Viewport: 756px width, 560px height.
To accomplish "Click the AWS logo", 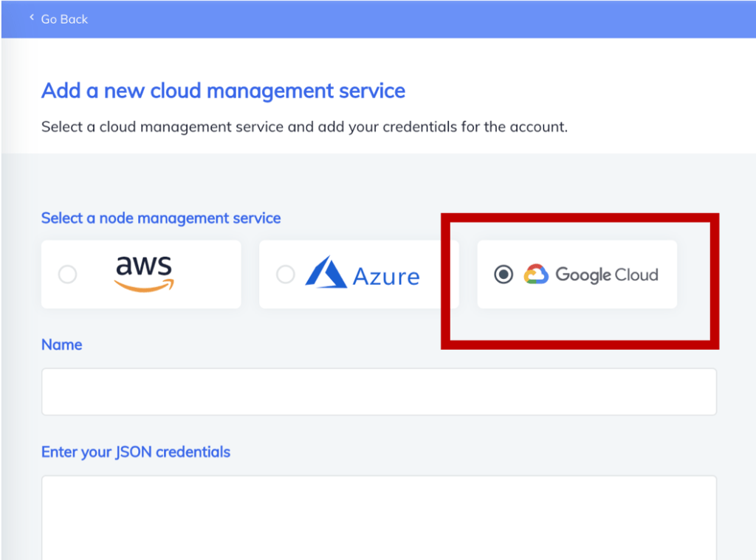I will [144, 272].
